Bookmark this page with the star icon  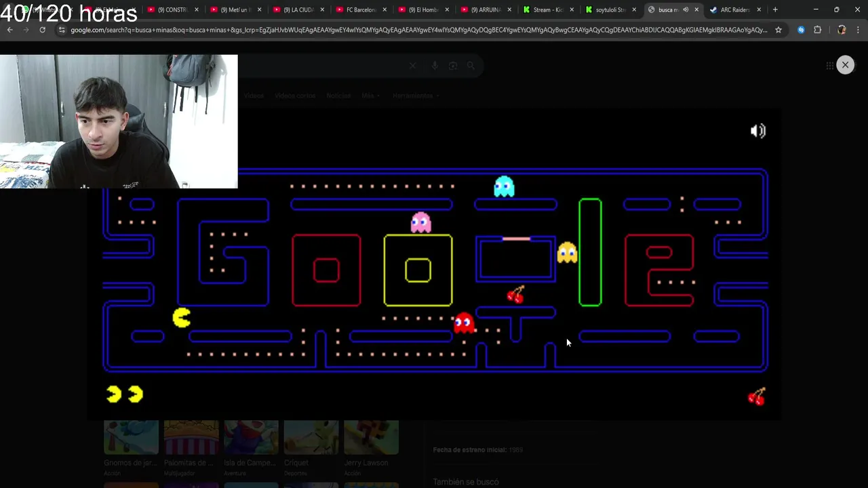(x=778, y=30)
